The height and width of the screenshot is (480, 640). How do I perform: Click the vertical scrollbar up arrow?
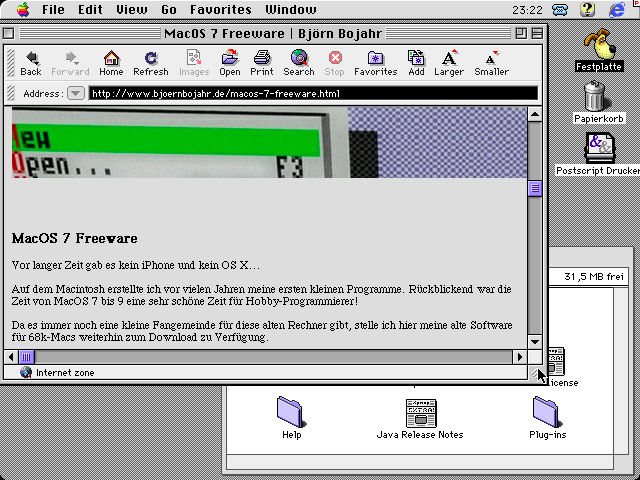pos(535,114)
